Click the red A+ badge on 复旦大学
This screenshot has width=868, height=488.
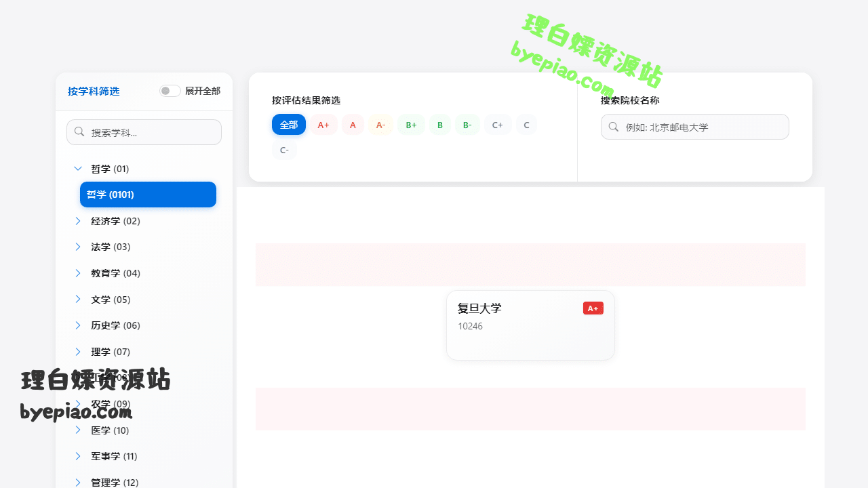[593, 308]
